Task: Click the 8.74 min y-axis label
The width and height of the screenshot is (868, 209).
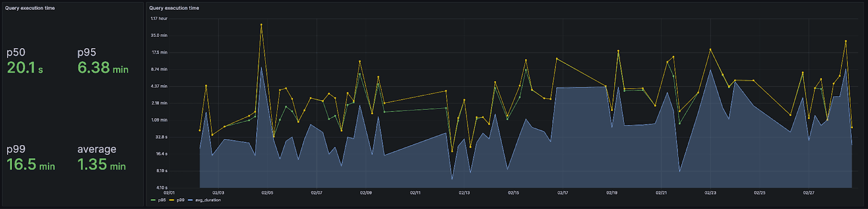Action: [x=159, y=69]
